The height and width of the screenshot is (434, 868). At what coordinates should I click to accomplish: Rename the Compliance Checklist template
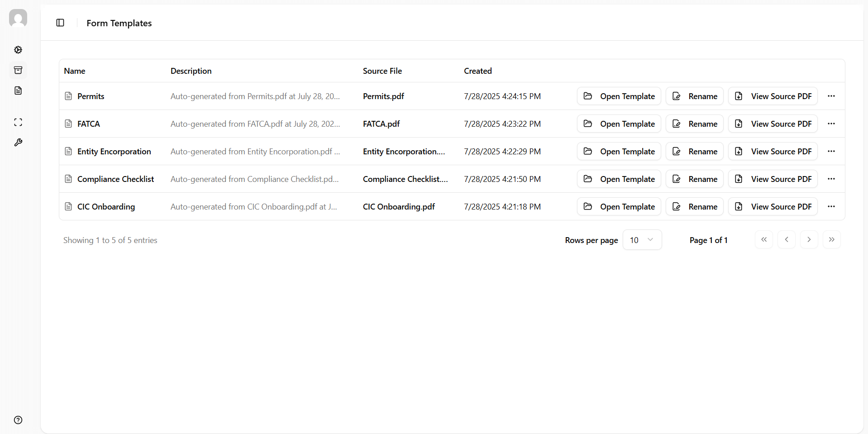tap(694, 179)
